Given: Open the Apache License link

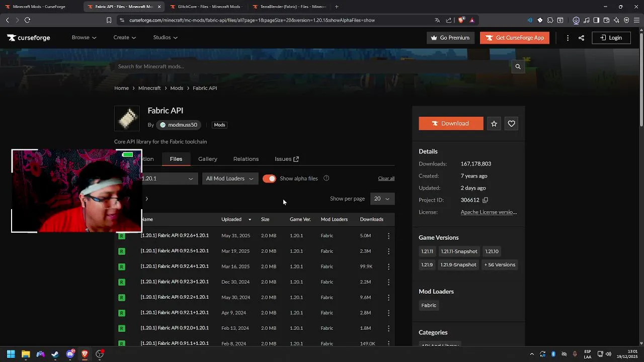Looking at the screenshot, I should [x=489, y=212].
